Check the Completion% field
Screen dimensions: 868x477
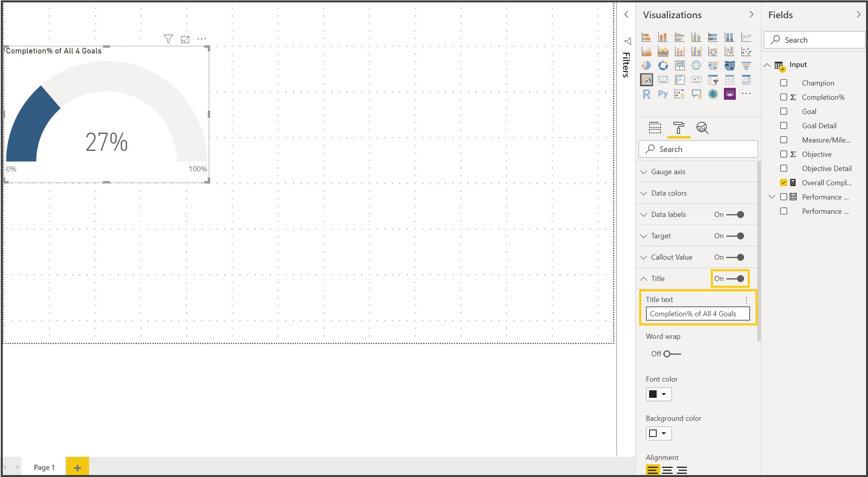[784, 97]
